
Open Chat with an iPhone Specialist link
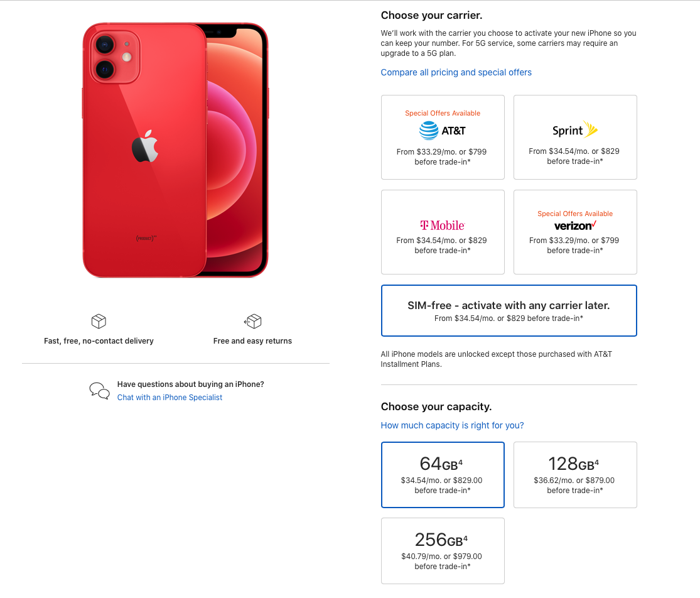point(170,398)
